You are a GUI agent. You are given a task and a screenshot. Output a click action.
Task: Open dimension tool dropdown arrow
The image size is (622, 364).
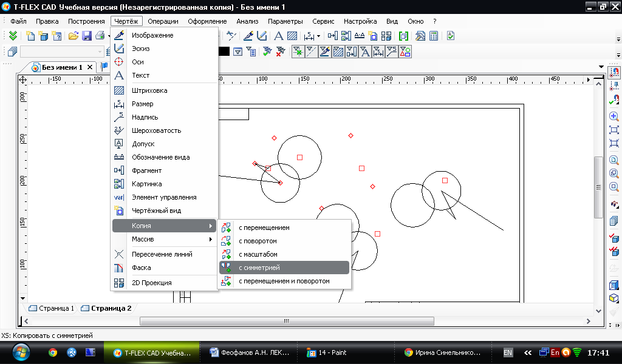click(x=318, y=36)
